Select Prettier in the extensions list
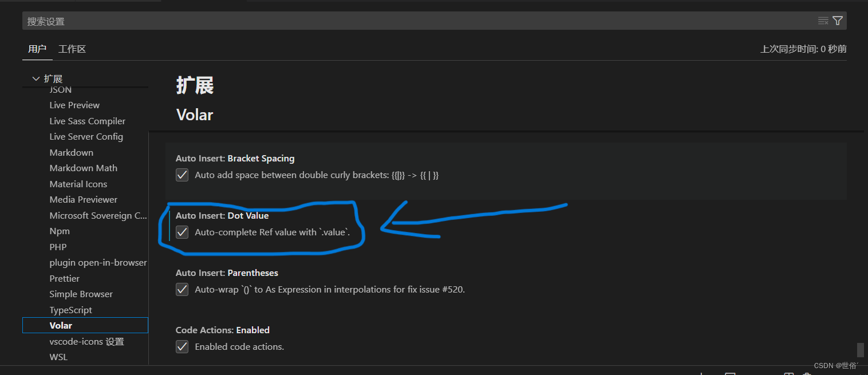 coord(64,278)
